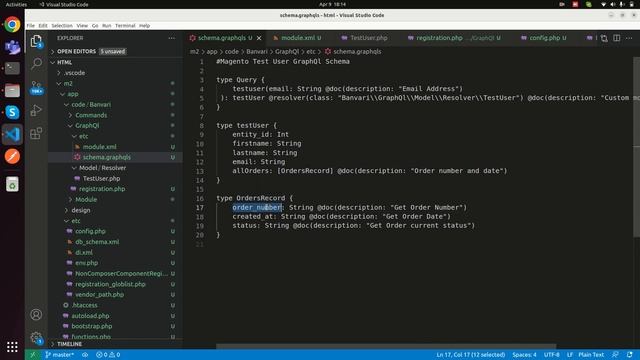The image size is (640, 360).
Task: Expand the .vscode folder
Action: point(116,73)
